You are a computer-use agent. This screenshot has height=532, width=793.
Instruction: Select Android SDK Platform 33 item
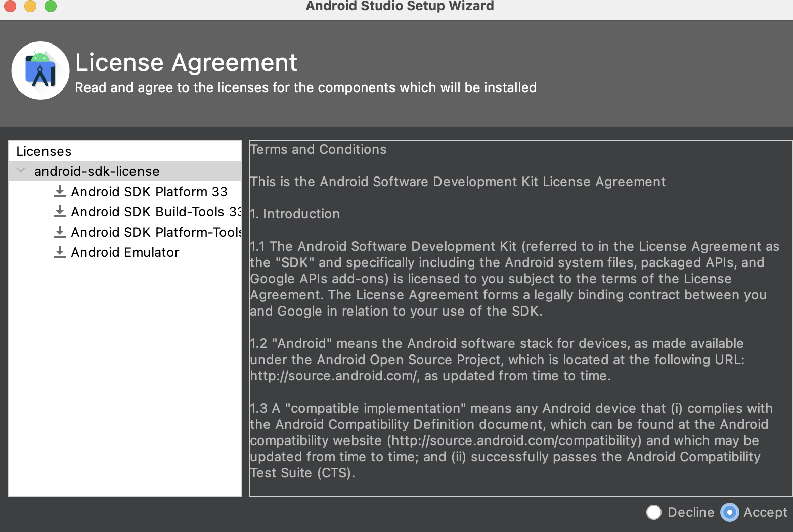149,192
